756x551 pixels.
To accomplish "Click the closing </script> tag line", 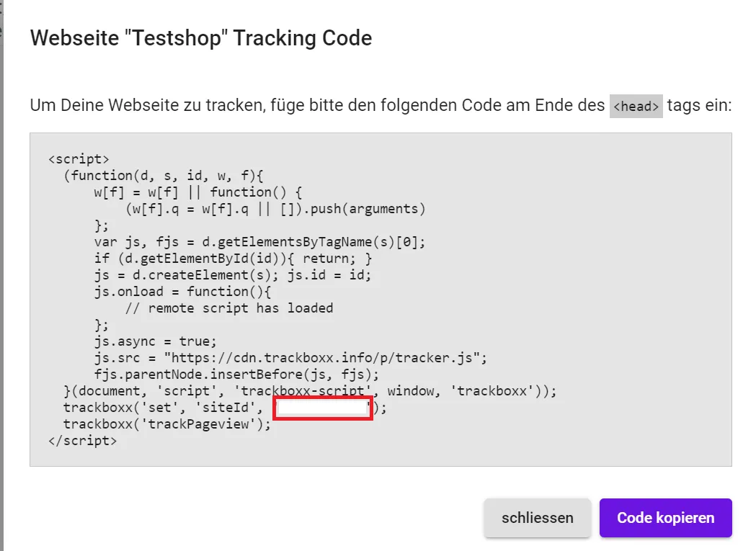I will [82, 441].
